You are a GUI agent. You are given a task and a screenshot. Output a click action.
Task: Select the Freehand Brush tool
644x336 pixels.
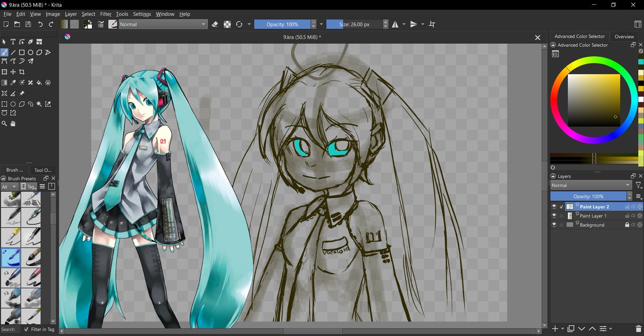[4, 52]
